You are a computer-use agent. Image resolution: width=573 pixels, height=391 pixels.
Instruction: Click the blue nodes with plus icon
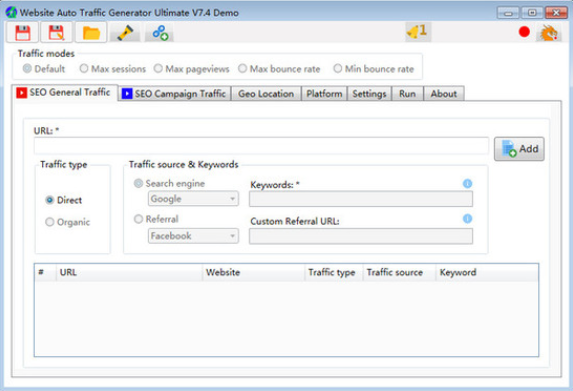point(160,33)
